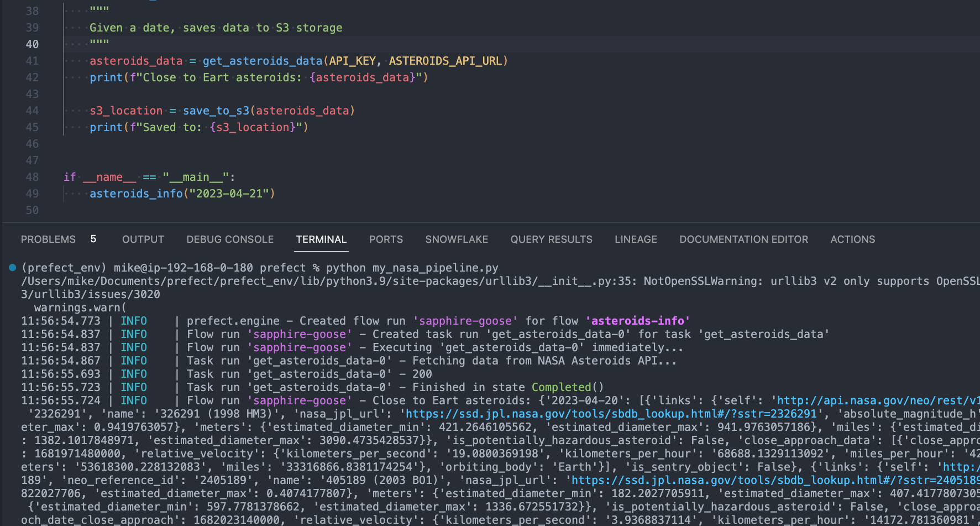The width and height of the screenshot is (980, 526).
Task: Click the get_asteroids_data function call on line 41
Action: [263, 61]
